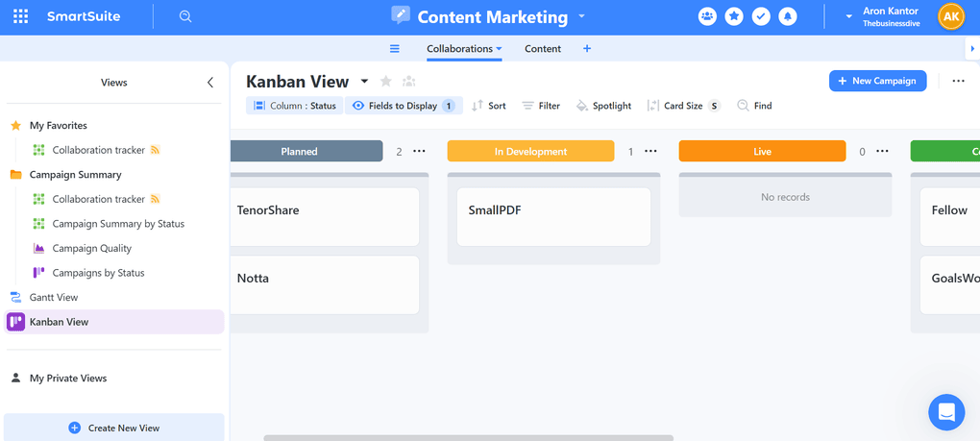Viewport: 980px width, 441px height.
Task: Open the TenorShare card
Action: [x=325, y=217]
